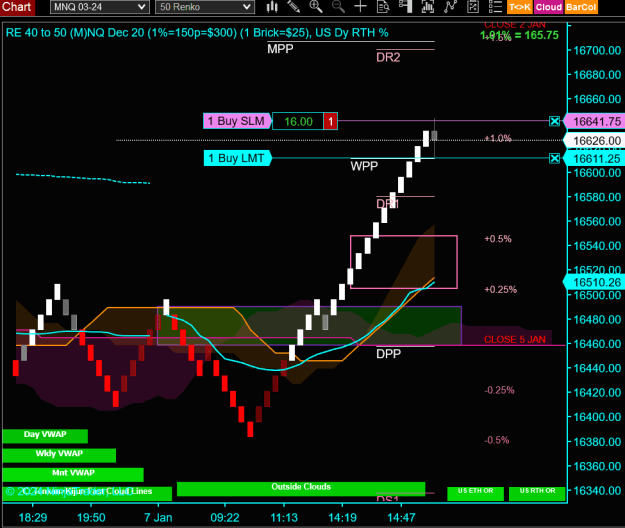Select the 1 Buy LMT order label
The image size is (625, 528).
(238, 158)
